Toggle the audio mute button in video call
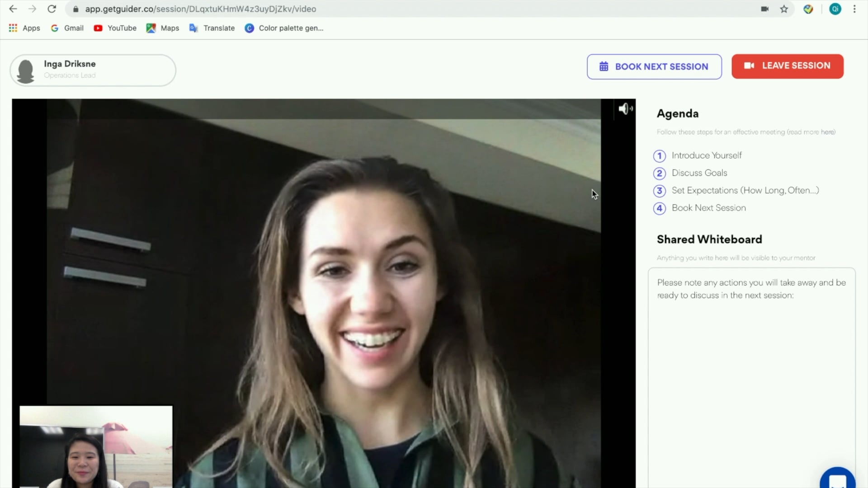 pyautogui.click(x=624, y=108)
